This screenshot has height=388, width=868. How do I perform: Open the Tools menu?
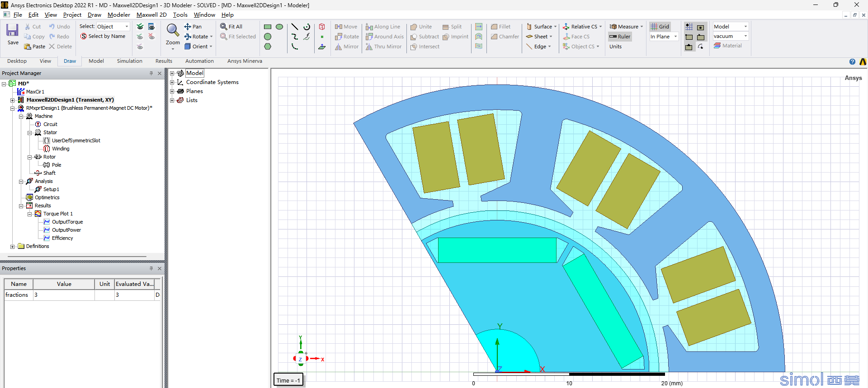click(x=180, y=15)
